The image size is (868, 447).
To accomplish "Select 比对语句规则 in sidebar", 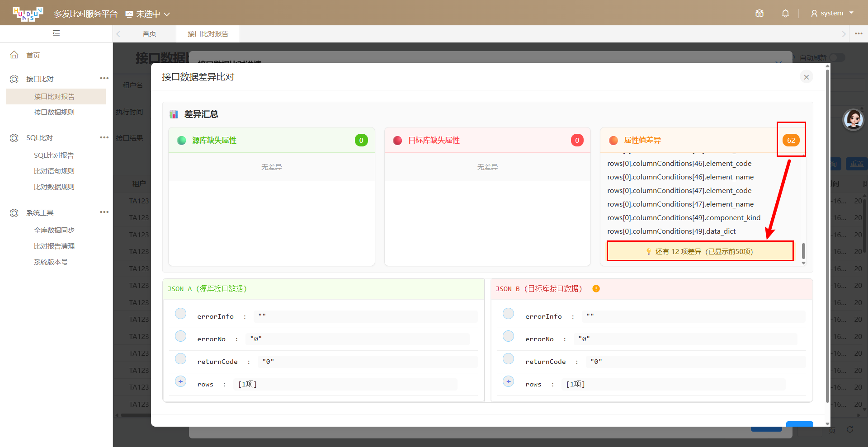I will 54,171.
